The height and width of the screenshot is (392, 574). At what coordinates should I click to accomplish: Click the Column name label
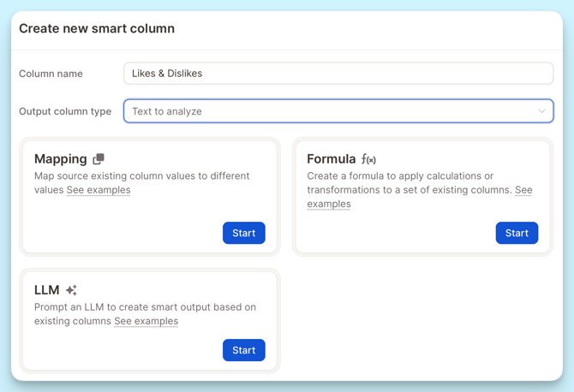tap(51, 74)
